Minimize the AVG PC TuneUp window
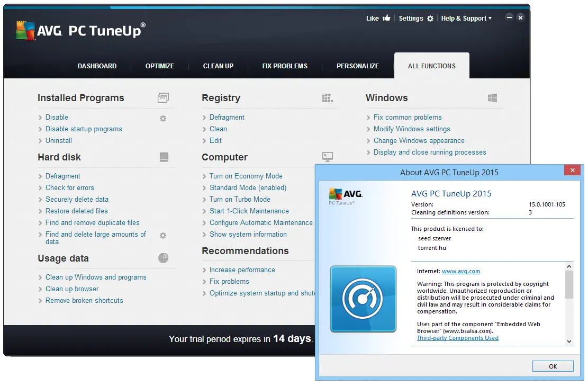The height and width of the screenshot is (386, 588). click(x=509, y=17)
